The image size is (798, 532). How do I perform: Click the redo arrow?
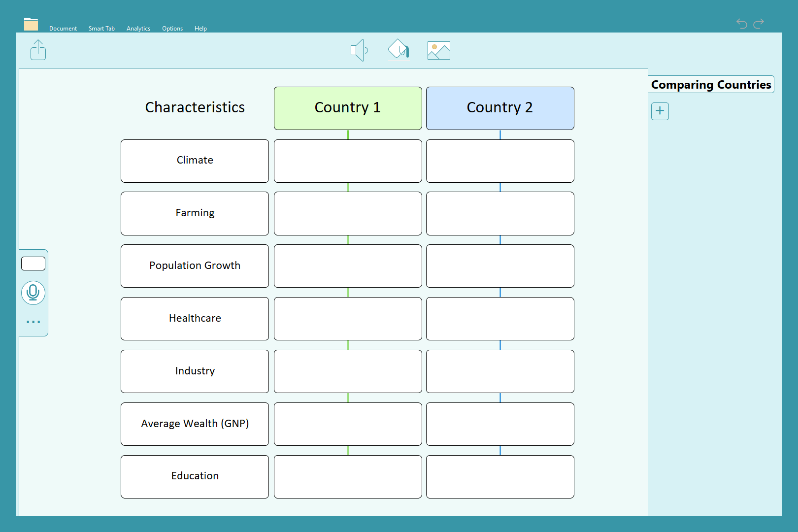[x=759, y=23]
